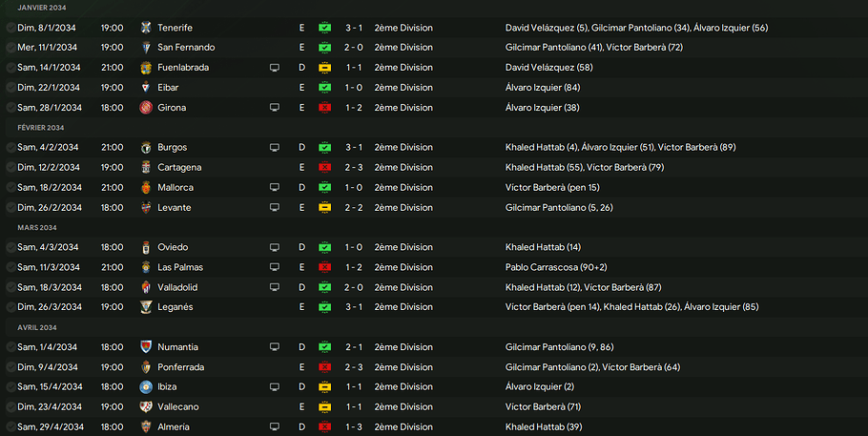Click the Tenerife club badge

(146, 28)
